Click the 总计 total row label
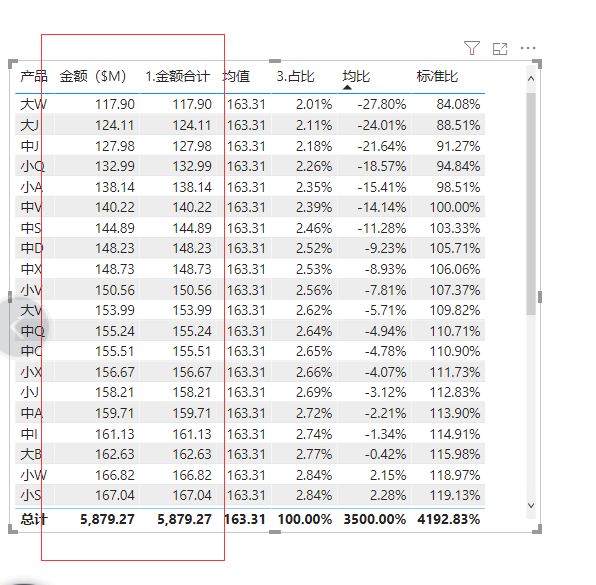This screenshot has width=596, height=585. [x=34, y=519]
